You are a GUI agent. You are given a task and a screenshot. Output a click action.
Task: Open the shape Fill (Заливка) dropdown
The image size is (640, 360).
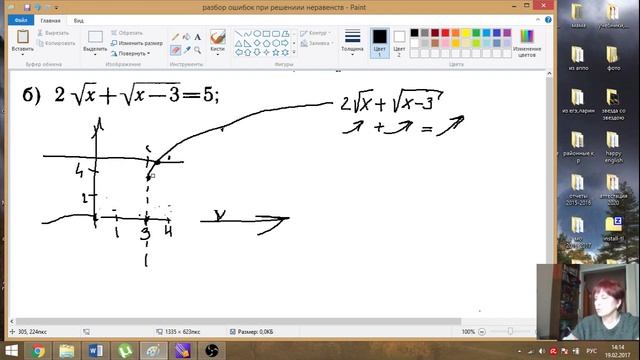point(317,43)
